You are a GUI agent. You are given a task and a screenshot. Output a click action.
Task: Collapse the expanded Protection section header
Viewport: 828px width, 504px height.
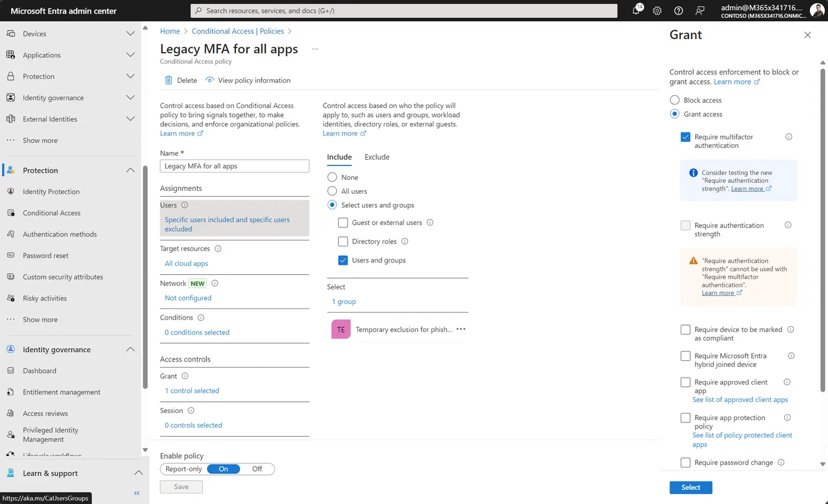click(x=131, y=170)
